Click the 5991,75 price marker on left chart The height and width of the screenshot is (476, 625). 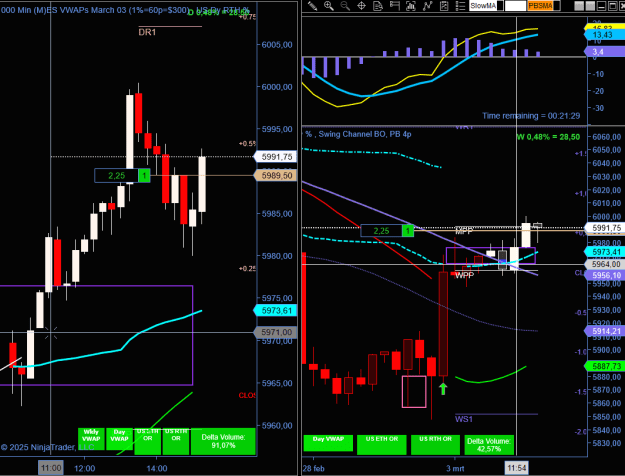275,157
